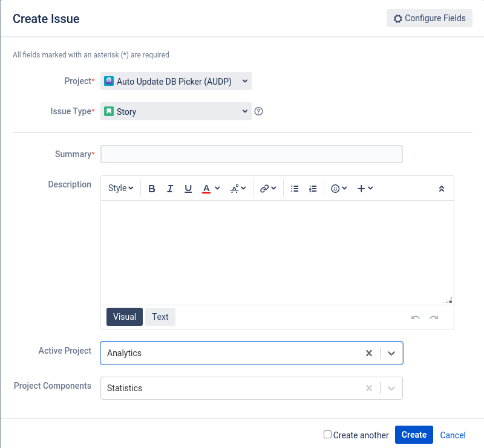
Task: Apply italic formatting
Action: (x=170, y=189)
